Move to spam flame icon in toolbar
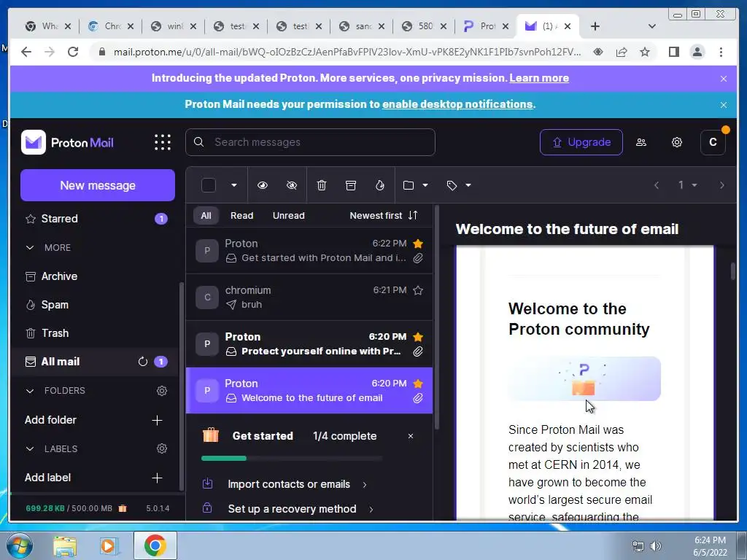 379,185
